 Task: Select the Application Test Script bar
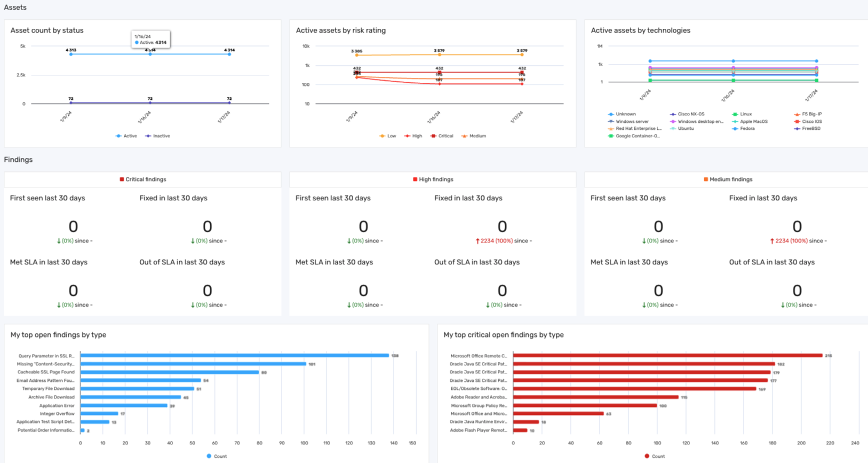(95, 422)
